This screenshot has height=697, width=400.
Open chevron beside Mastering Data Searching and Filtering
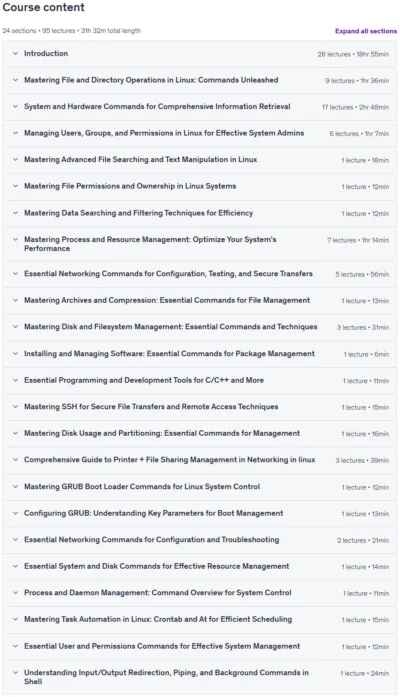pyautogui.click(x=16, y=213)
